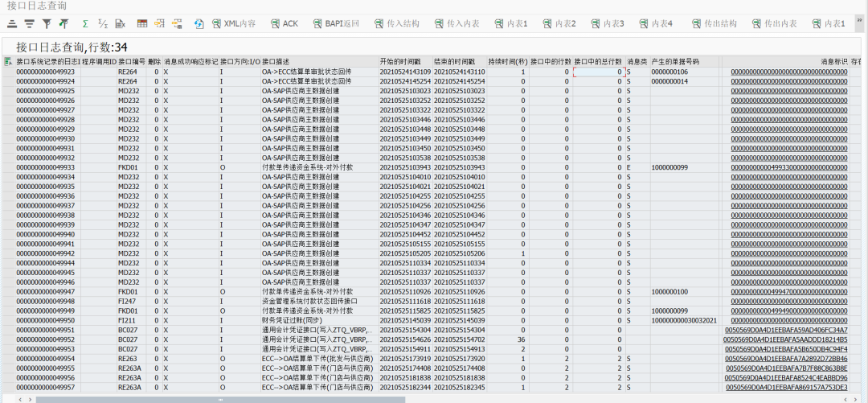Select log ID 0000000000049947 cell
The width and height of the screenshot is (868, 403).
click(x=48, y=291)
